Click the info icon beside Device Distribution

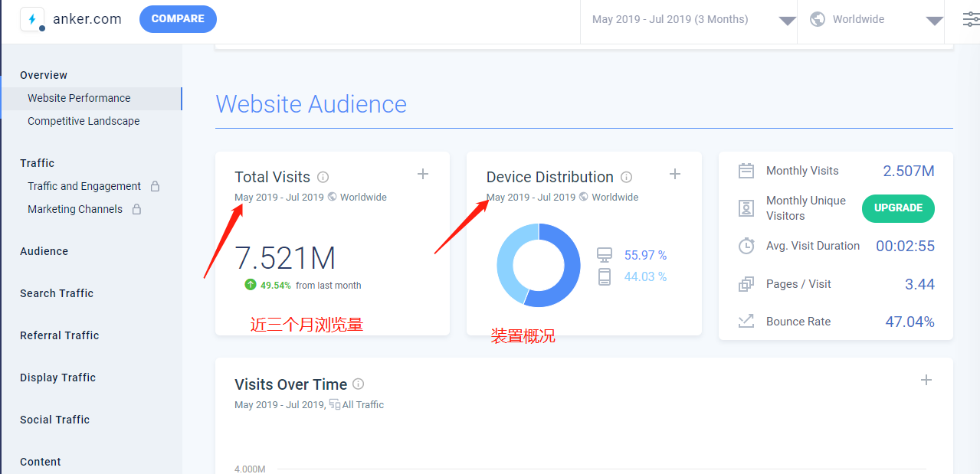[x=626, y=177]
